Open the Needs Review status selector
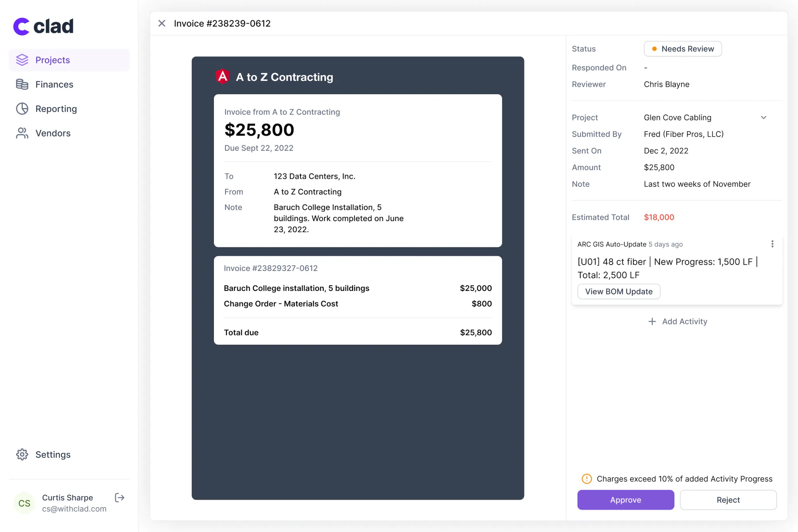The height and width of the screenshot is (532, 798). pyautogui.click(x=683, y=49)
